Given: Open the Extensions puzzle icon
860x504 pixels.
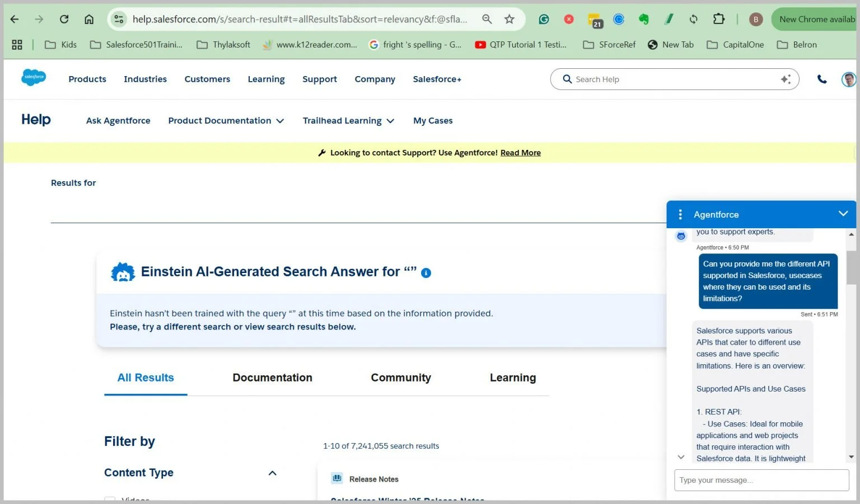Looking at the screenshot, I should (719, 19).
